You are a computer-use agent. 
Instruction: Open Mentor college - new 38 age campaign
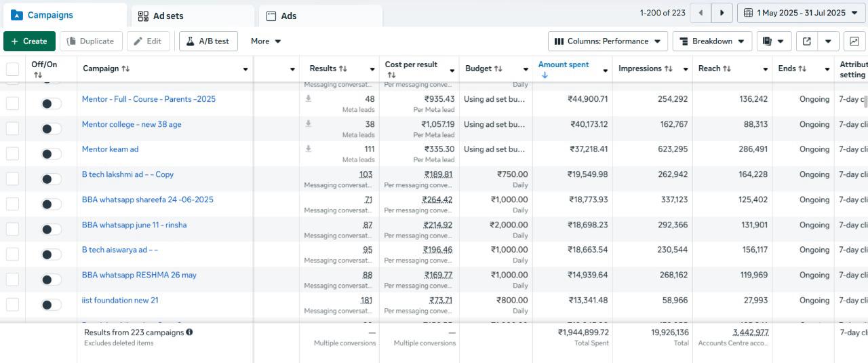pyautogui.click(x=132, y=124)
